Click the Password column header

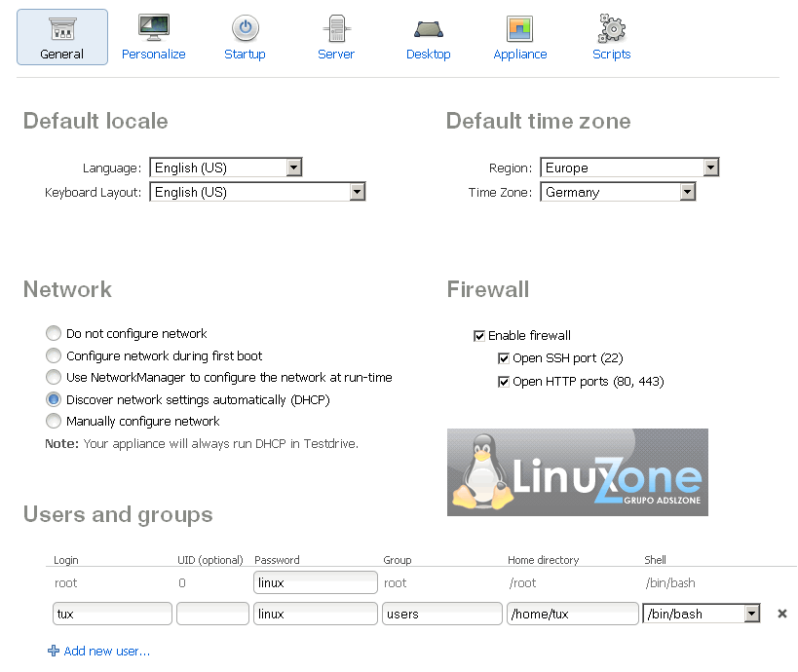tap(277, 560)
